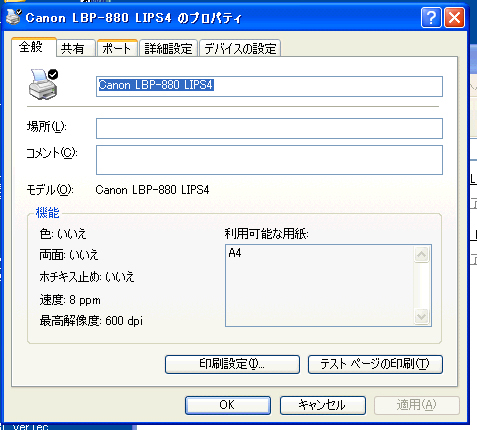Switch to the 詳細設定 tab

168,48
